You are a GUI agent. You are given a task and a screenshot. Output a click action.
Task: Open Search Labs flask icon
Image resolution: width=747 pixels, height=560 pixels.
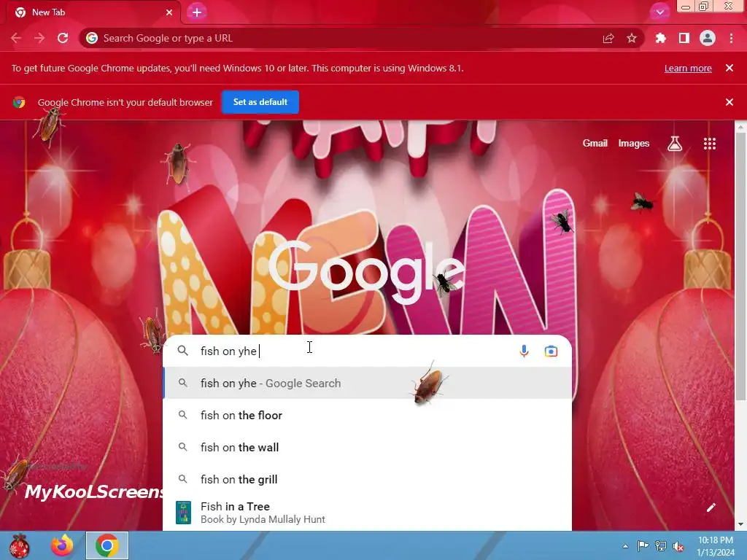(x=675, y=144)
